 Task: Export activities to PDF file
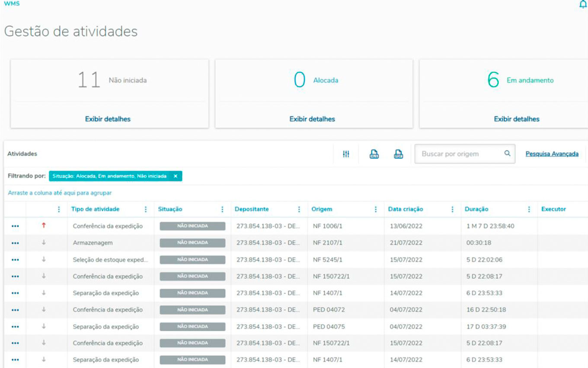[398, 154]
